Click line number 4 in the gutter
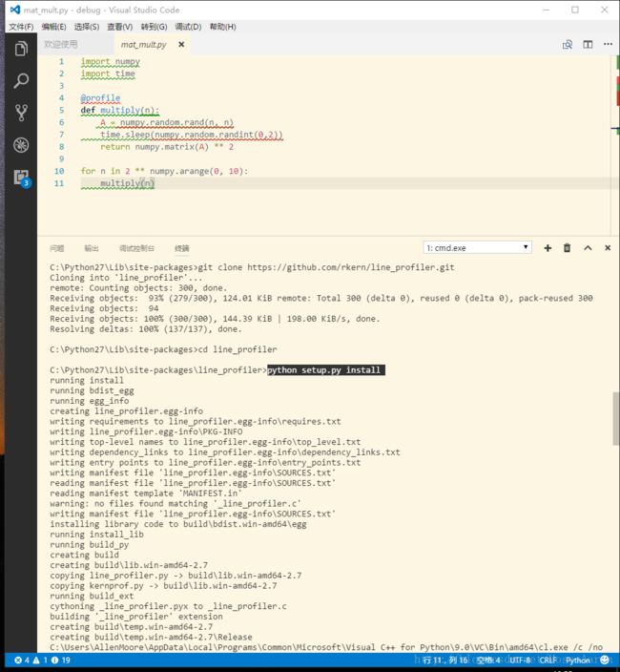 (x=61, y=98)
